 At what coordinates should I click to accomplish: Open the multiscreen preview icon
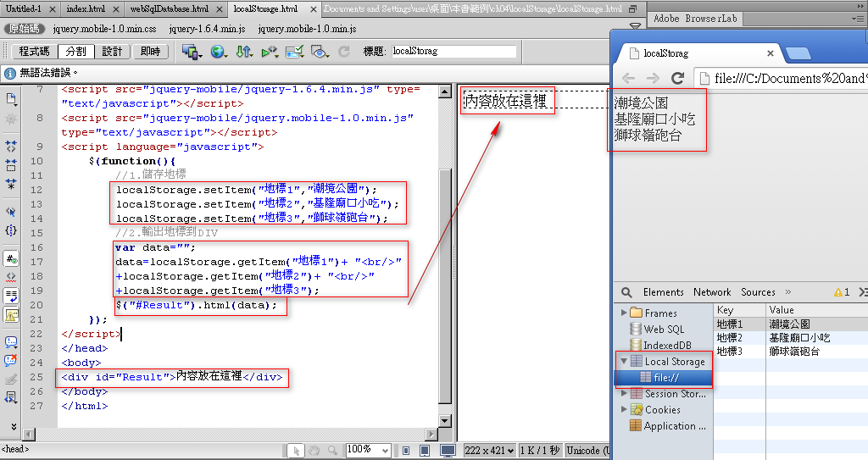click(x=191, y=52)
